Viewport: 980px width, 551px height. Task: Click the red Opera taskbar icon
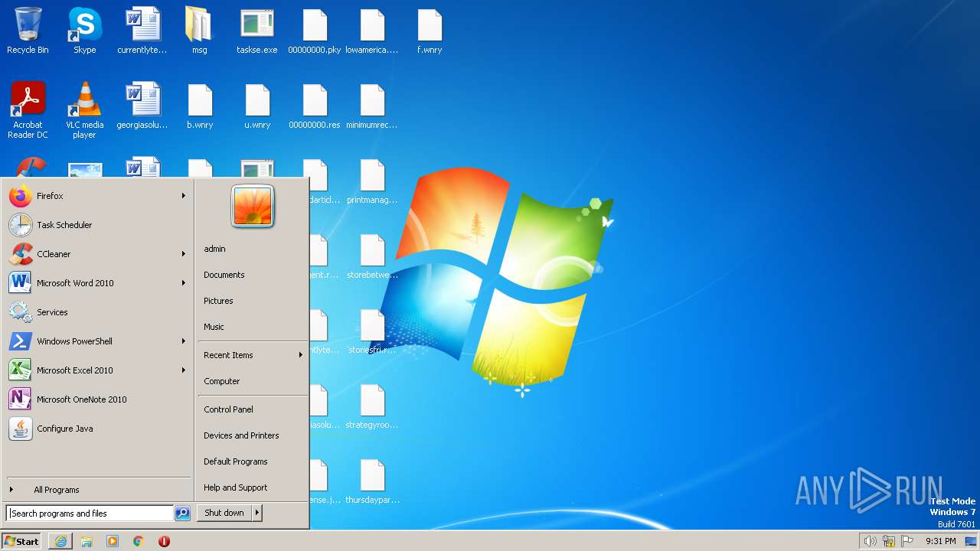tap(164, 541)
